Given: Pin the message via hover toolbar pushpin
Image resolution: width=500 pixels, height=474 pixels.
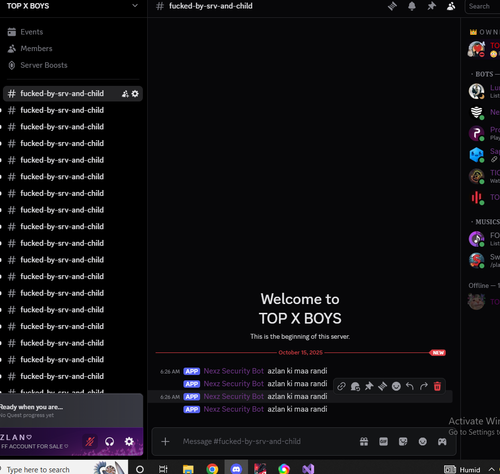Looking at the screenshot, I should tap(369, 386).
